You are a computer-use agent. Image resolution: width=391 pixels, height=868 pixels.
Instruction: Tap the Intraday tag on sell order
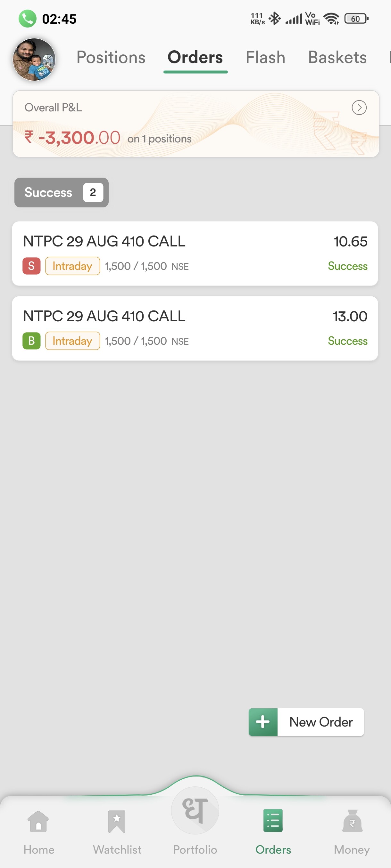point(72,266)
